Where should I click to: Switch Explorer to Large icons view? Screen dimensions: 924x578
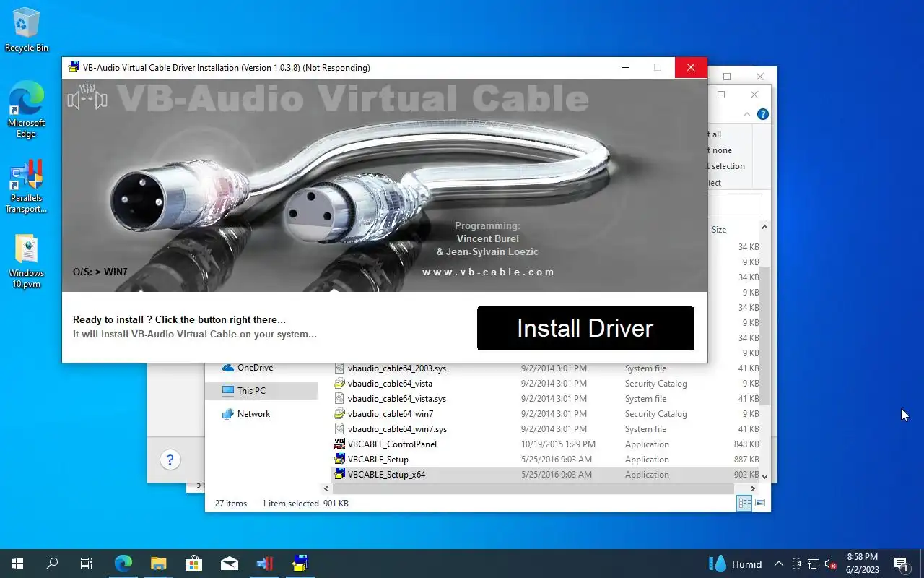pos(759,503)
